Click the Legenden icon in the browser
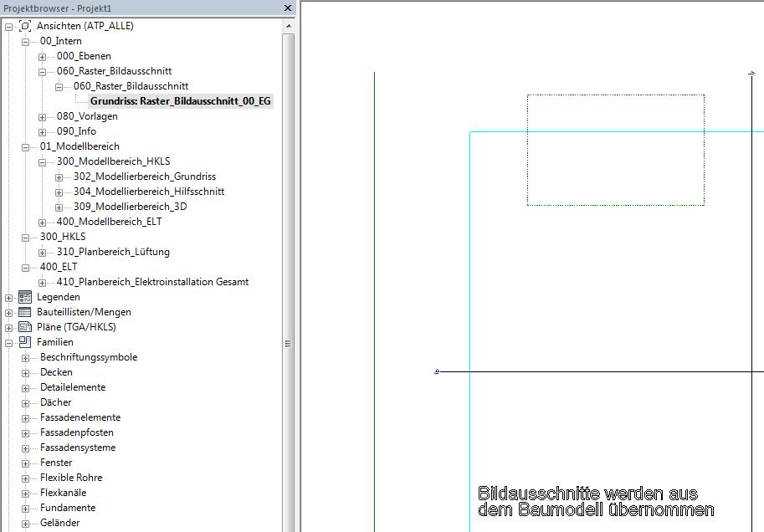 25,297
